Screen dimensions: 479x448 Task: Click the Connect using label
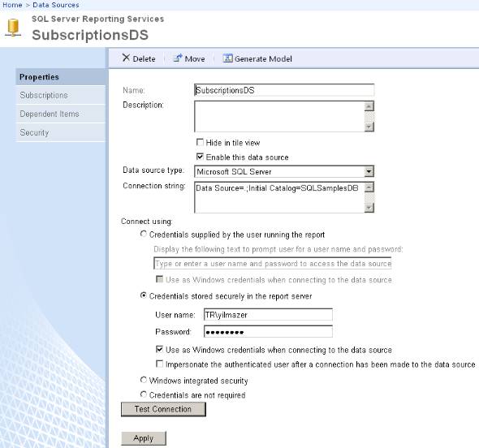tap(147, 222)
